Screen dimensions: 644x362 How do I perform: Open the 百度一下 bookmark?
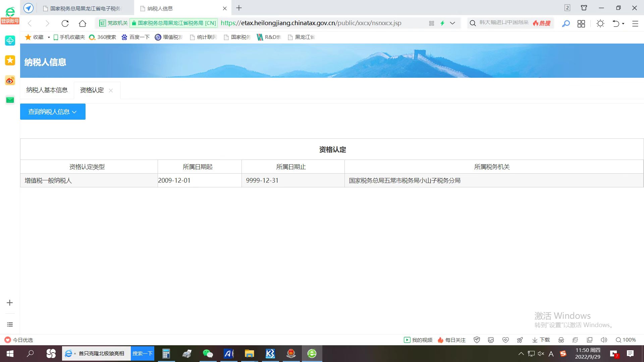point(136,37)
